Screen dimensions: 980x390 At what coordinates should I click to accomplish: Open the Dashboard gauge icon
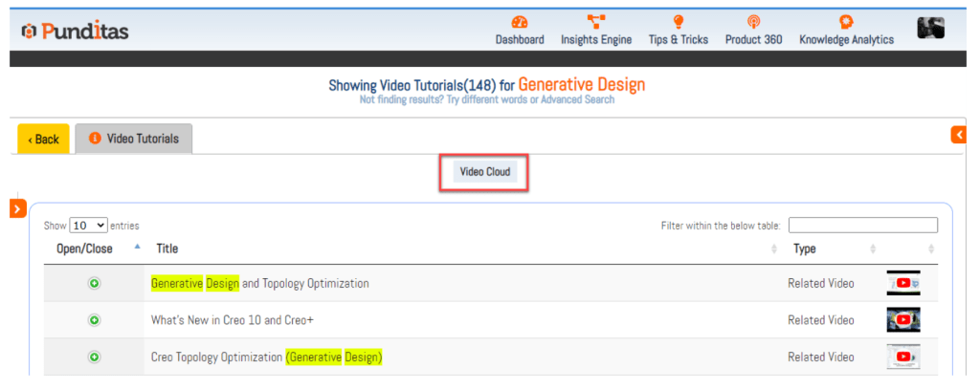tap(520, 22)
